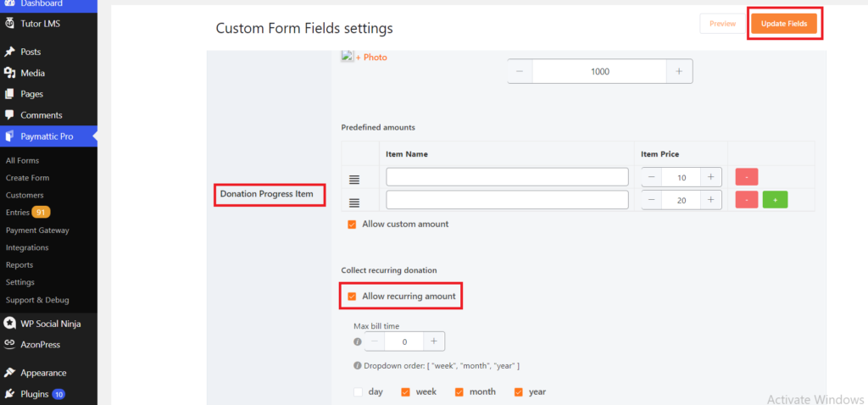Increase the 1000 goal amount with plus
This screenshot has height=405, width=868.
point(679,71)
